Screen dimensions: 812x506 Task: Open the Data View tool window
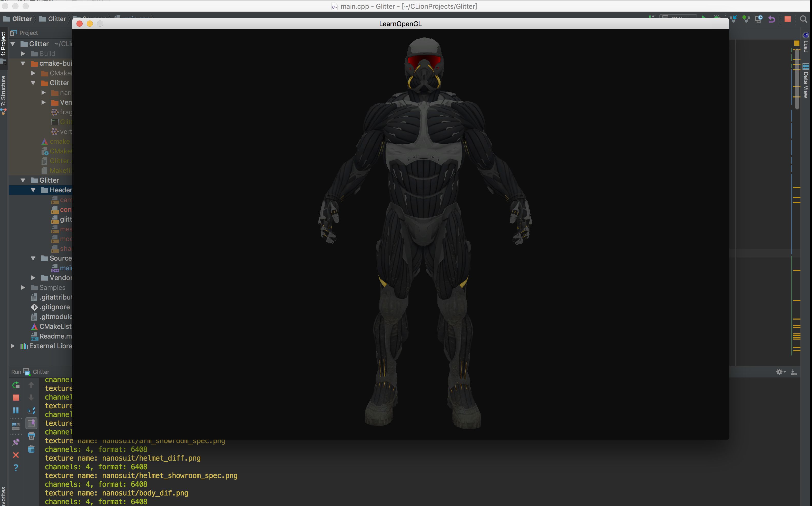[806, 80]
